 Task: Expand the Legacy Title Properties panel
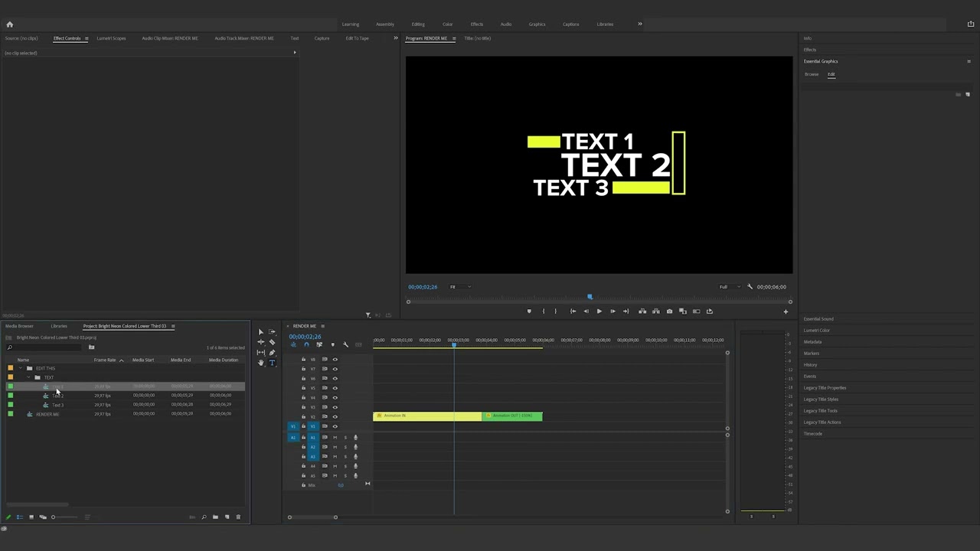point(825,388)
